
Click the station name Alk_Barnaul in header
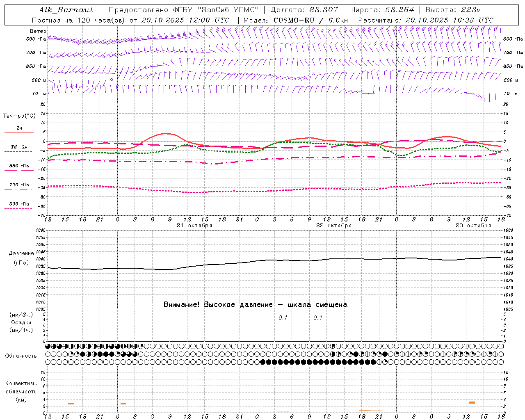pos(66,10)
